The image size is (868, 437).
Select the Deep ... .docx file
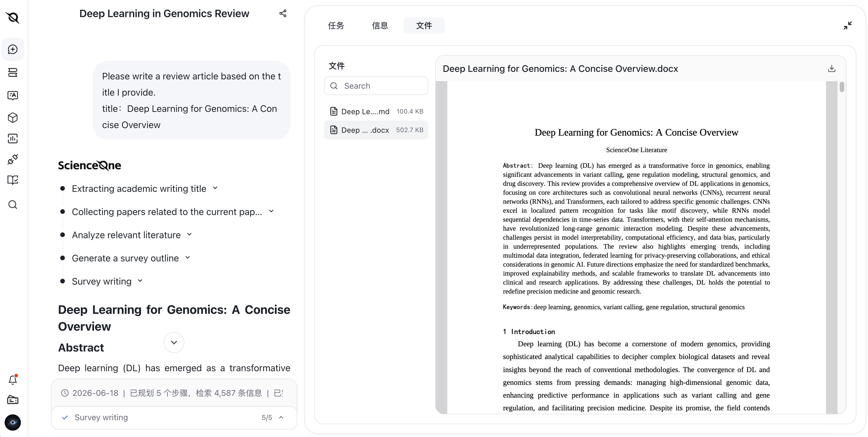(x=376, y=130)
